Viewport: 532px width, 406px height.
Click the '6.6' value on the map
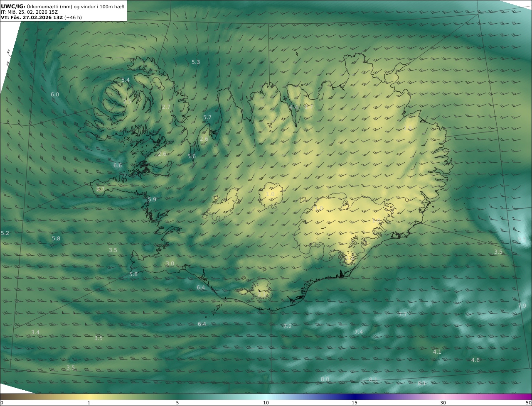tap(118, 166)
